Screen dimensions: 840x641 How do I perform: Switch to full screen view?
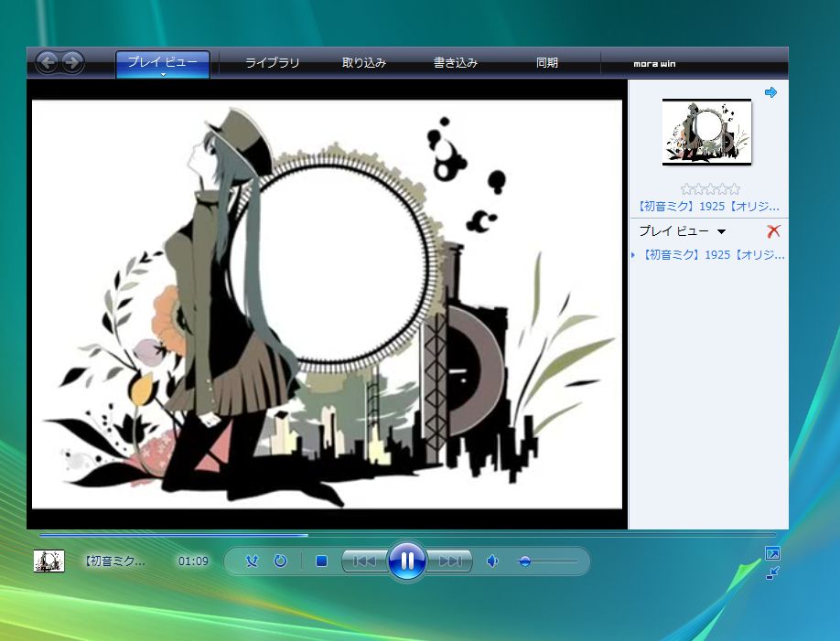772,553
